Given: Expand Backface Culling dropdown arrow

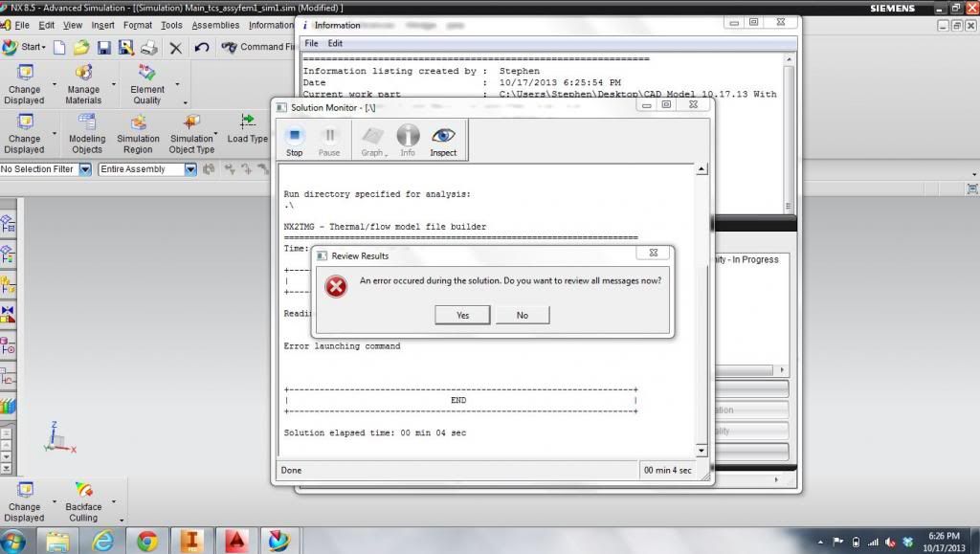Looking at the screenshot, I should 113,501.
